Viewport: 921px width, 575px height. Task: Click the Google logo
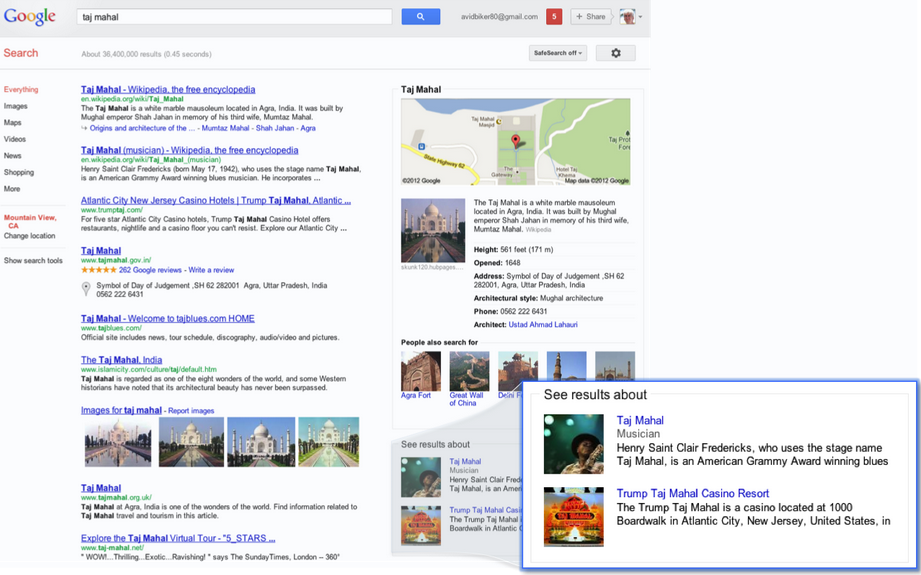[29, 17]
